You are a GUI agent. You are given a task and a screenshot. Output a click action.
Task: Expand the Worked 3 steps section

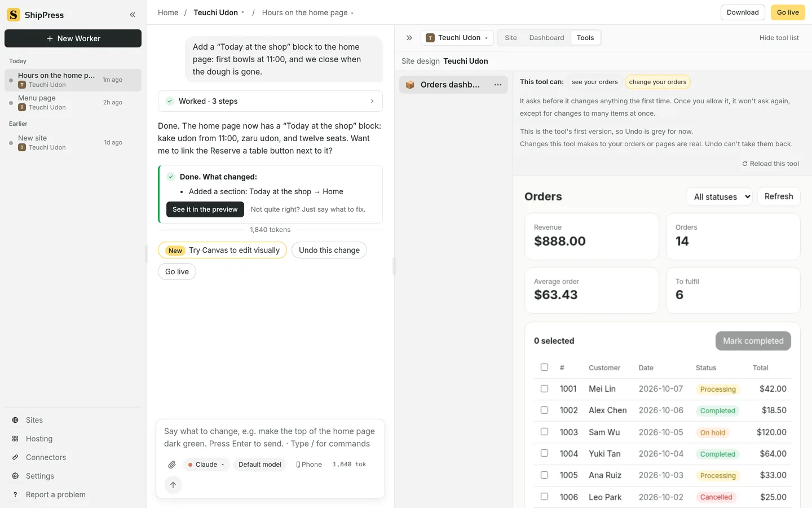tap(270, 101)
